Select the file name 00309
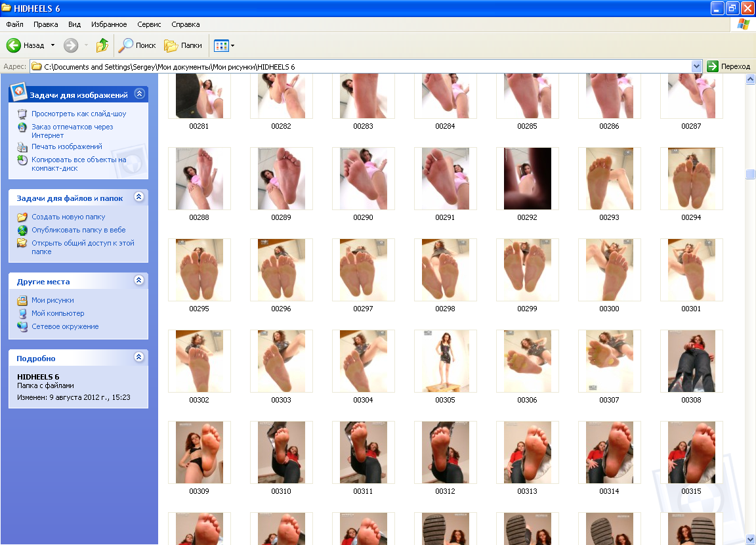 click(199, 491)
